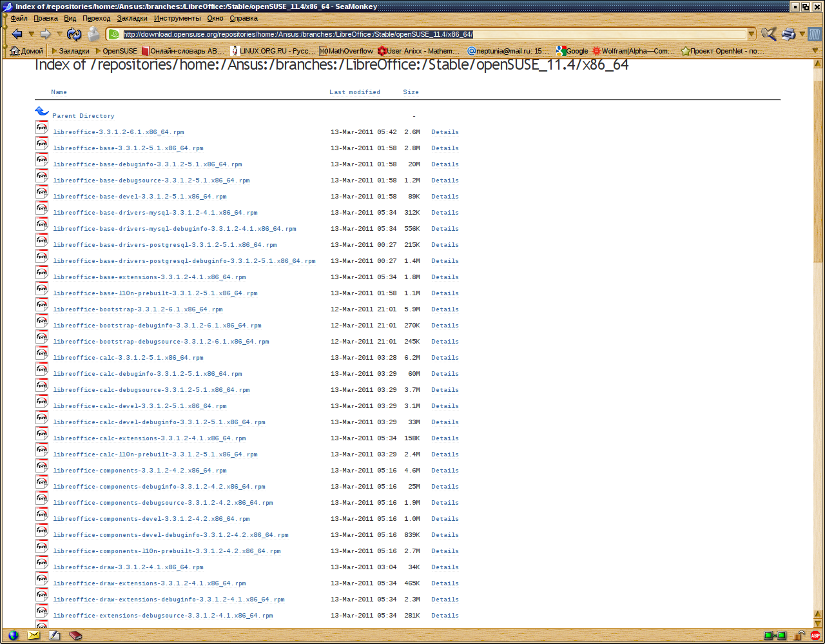825x644 pixels.
Task: Open the Инструменты menu
Action: pyautogui.click(x=177, y=18)
